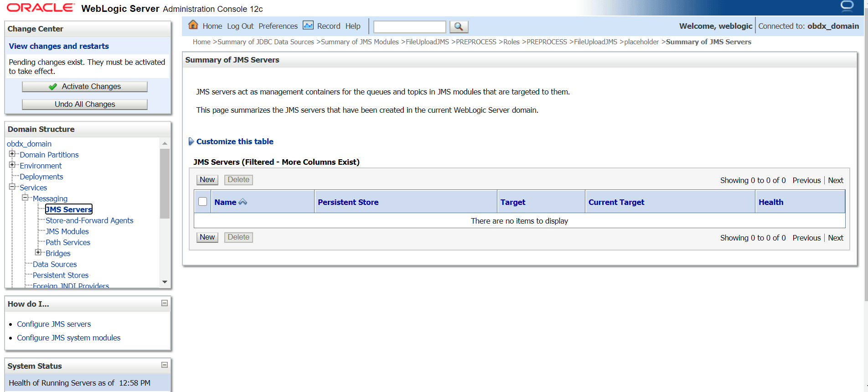Open JMS Modules in the tree
868x392 pixels.
point(67,231)
